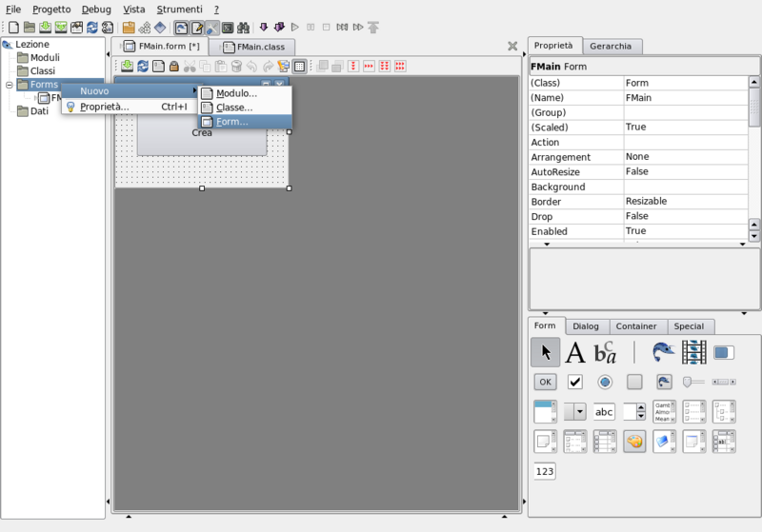Open the Dialog toolbox tab
The image size is (762, 532).
tap(586, 326)
